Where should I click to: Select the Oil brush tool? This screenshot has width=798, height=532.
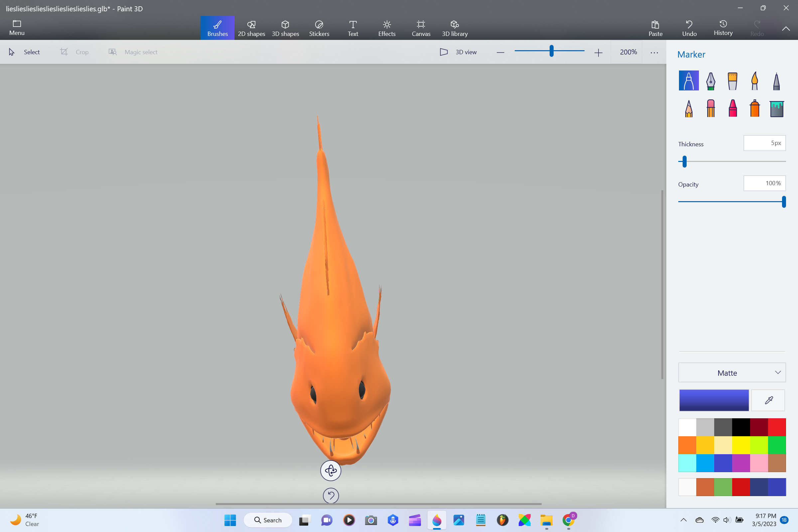(x=732, y=80)
